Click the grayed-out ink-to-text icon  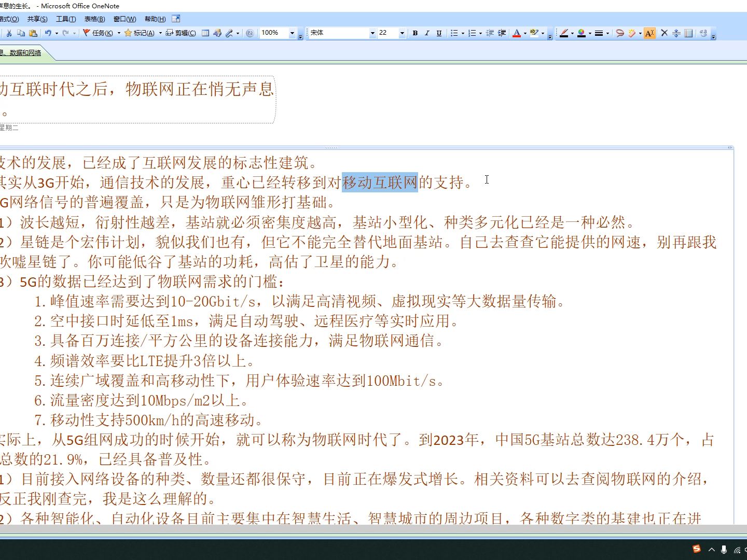pyautogui.click(x=703, y=33)
